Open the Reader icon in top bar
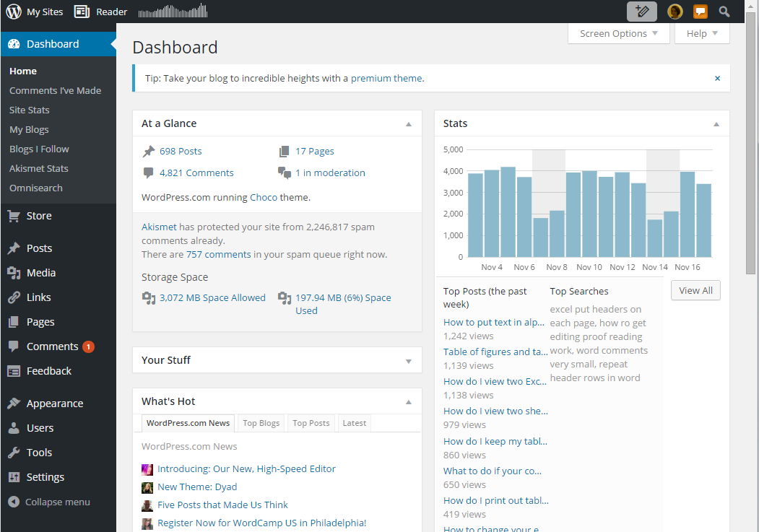The height and width of the screenshot is (532, 759). point(82,12)
